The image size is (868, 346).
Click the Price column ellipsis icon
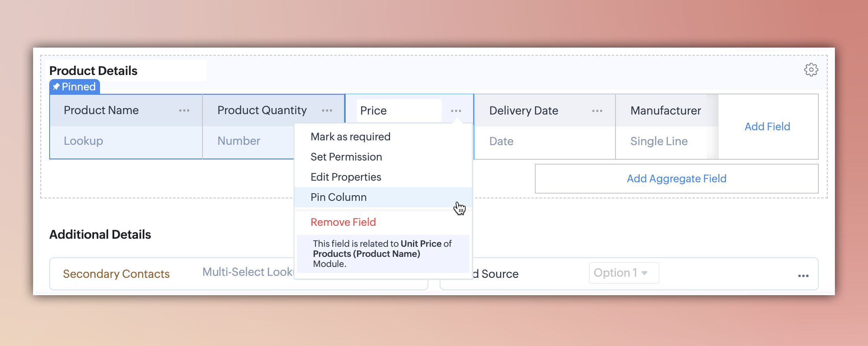pyautogui.click(x=456, y=111)
